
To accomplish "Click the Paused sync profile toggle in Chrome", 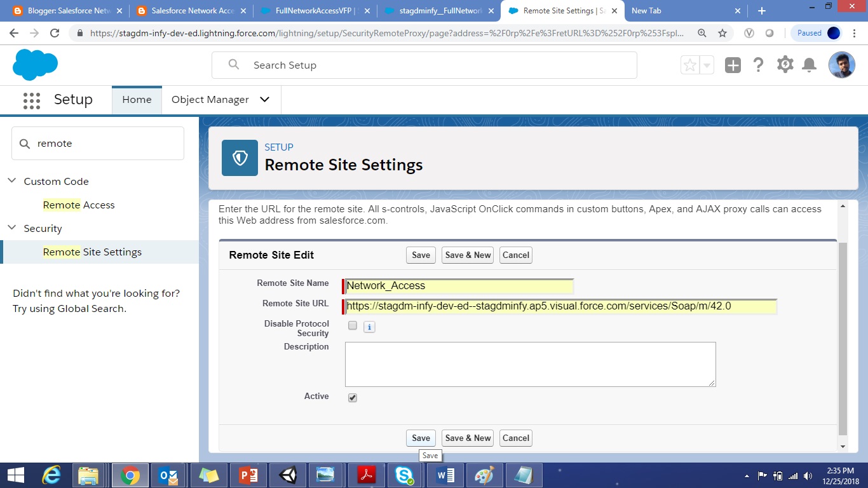I will point(817,32).
